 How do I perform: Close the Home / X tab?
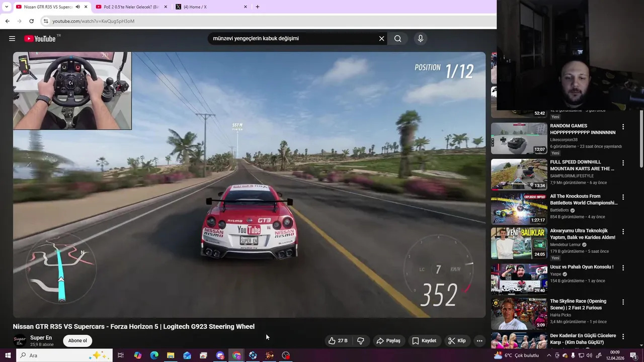[x=246, y=7]
